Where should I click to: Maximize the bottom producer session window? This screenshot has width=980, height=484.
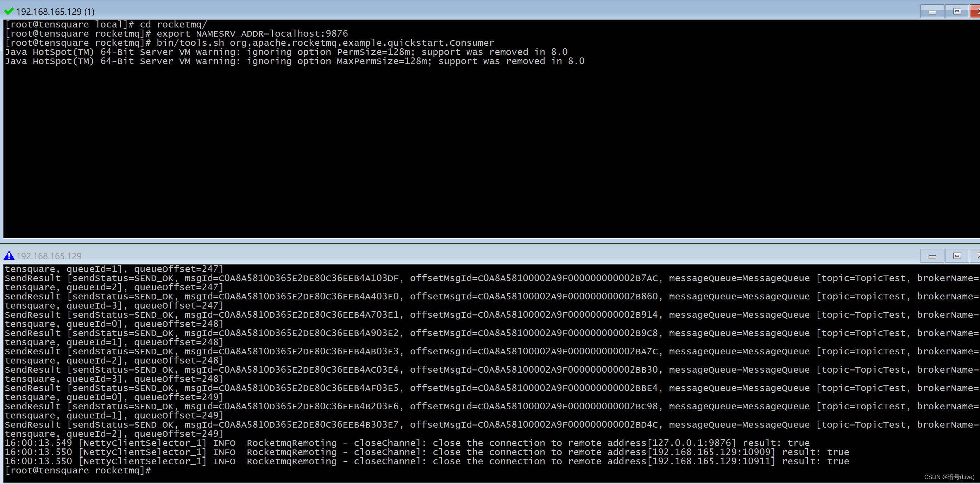point(957,256)
